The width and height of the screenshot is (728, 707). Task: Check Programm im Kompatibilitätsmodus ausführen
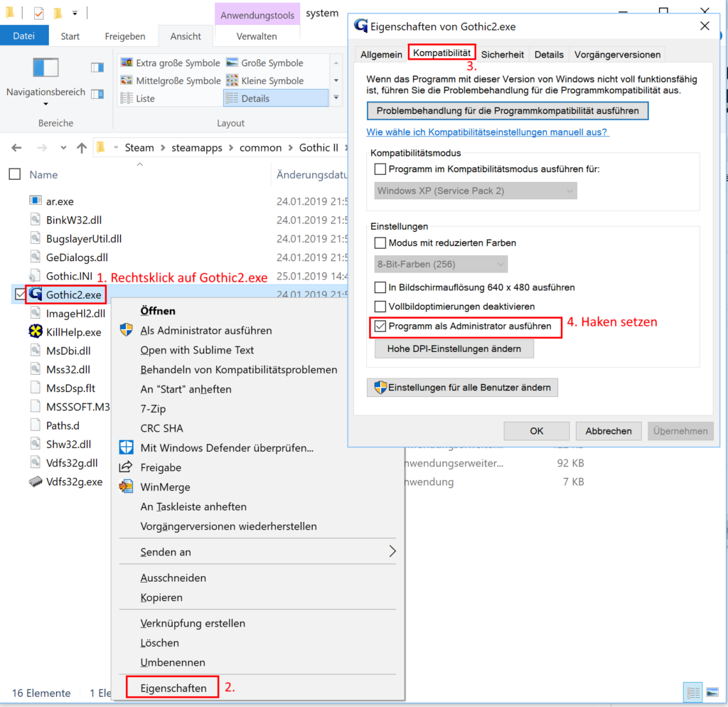point(380,169)
